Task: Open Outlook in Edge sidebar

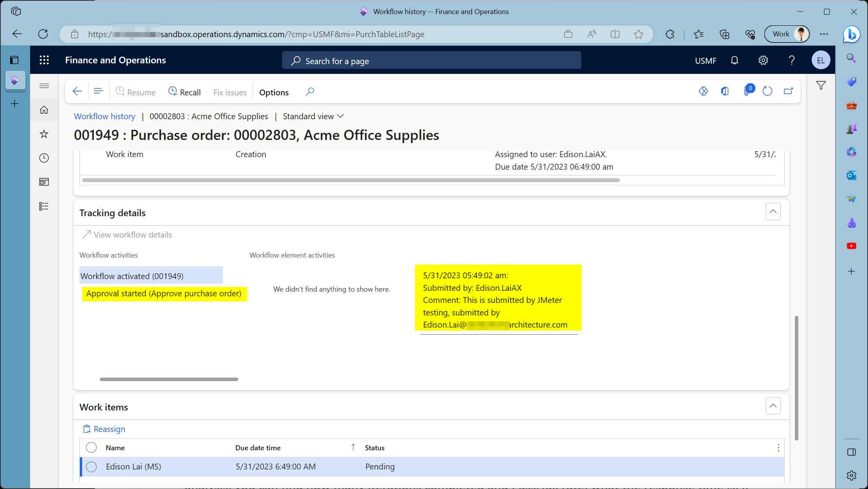Action: [x=852, y=176]
